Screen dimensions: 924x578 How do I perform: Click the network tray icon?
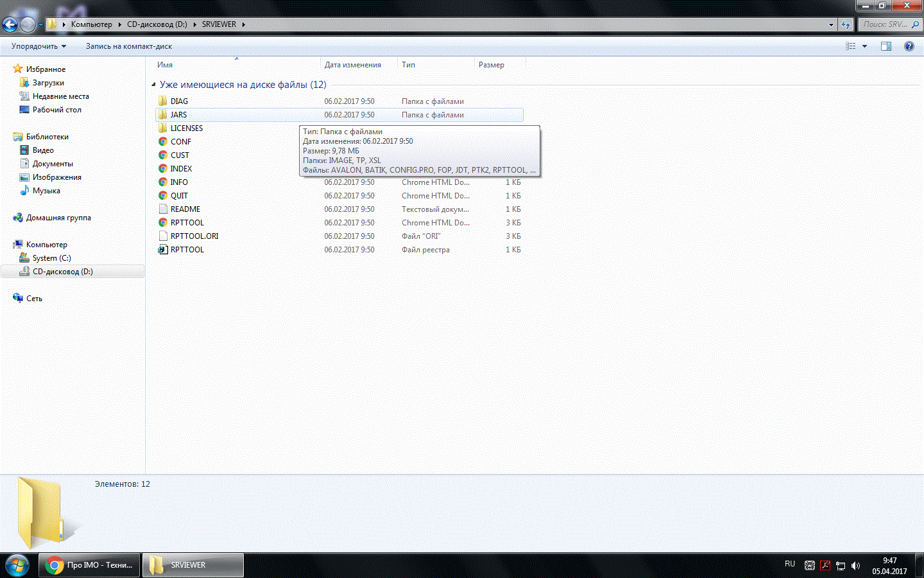pos(841,566)
